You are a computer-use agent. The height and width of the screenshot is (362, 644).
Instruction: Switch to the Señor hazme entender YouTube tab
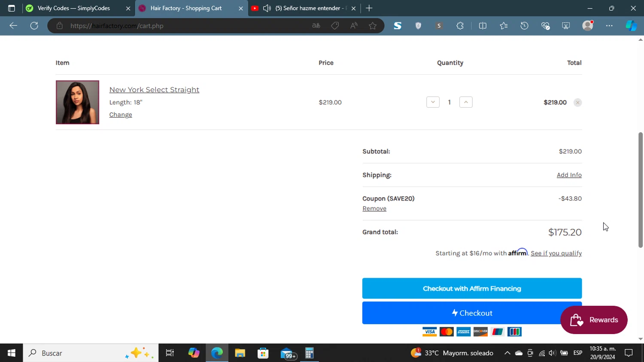click(x=311, y=8)
